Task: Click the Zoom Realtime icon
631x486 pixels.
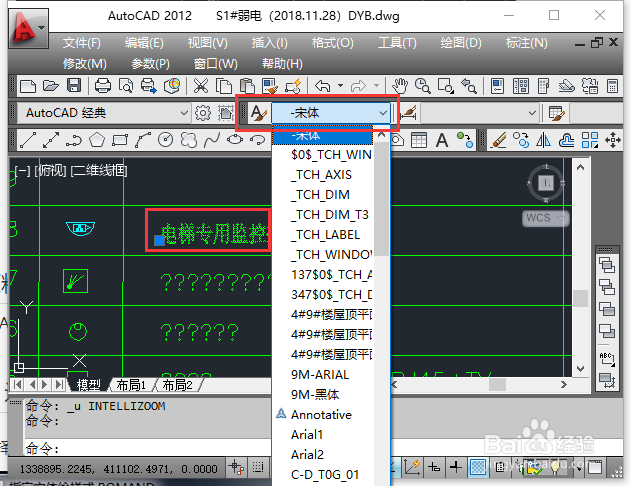Action: point(423,86)
